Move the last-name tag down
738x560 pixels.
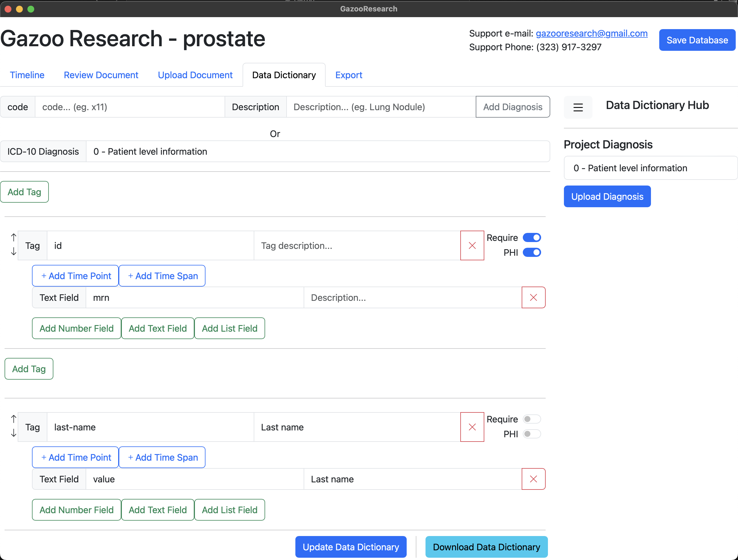coord(13,433)
